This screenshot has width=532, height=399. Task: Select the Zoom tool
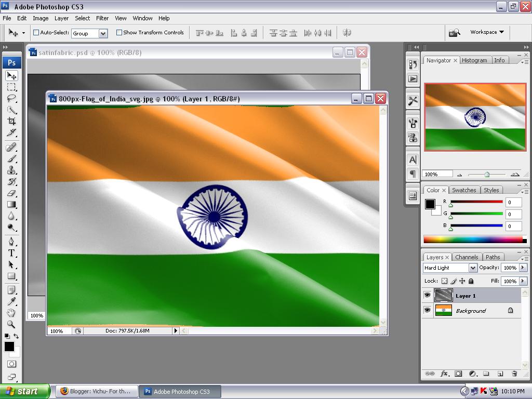click(x=11, y=324)
